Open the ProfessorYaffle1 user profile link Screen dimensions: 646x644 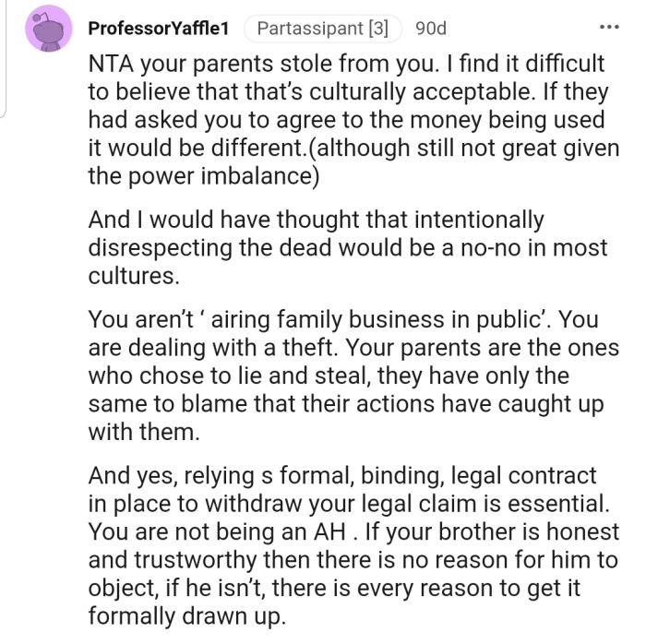tap(158, 29)
